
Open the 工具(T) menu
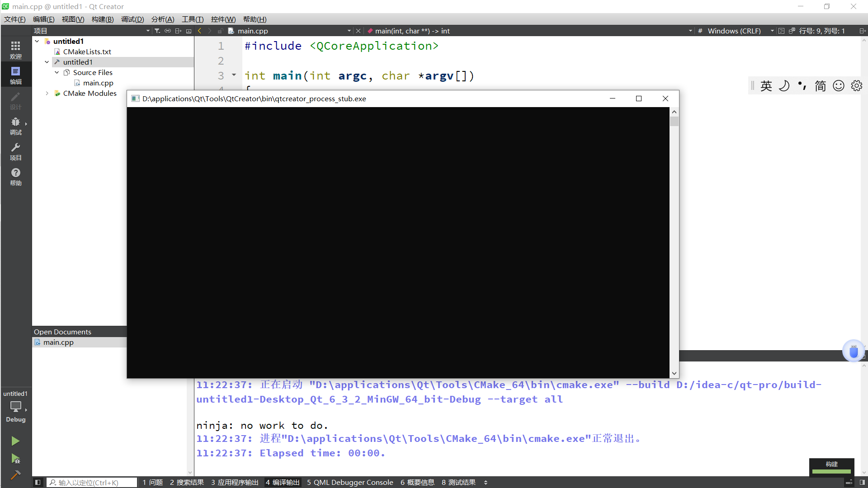coord(193,19)
